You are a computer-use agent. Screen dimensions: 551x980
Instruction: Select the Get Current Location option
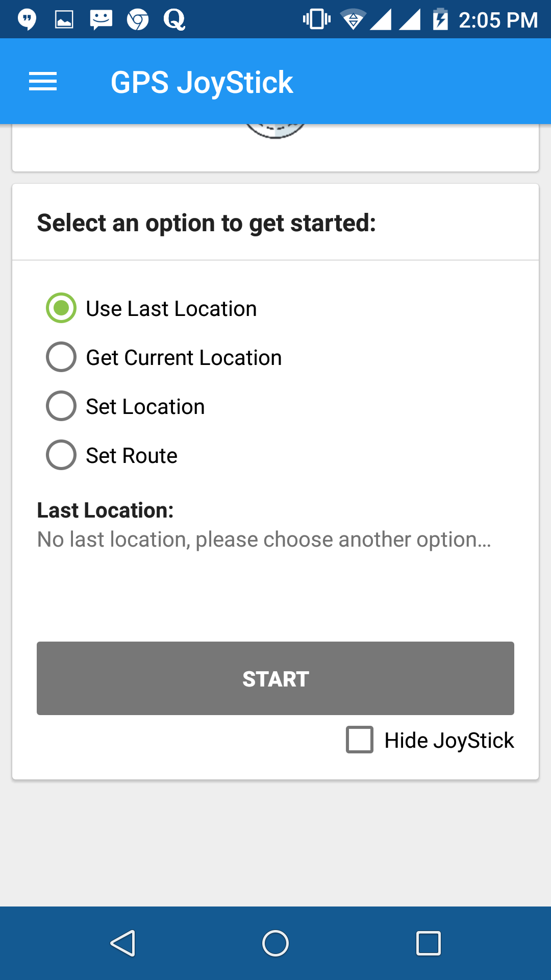click(x=61, y=357)
